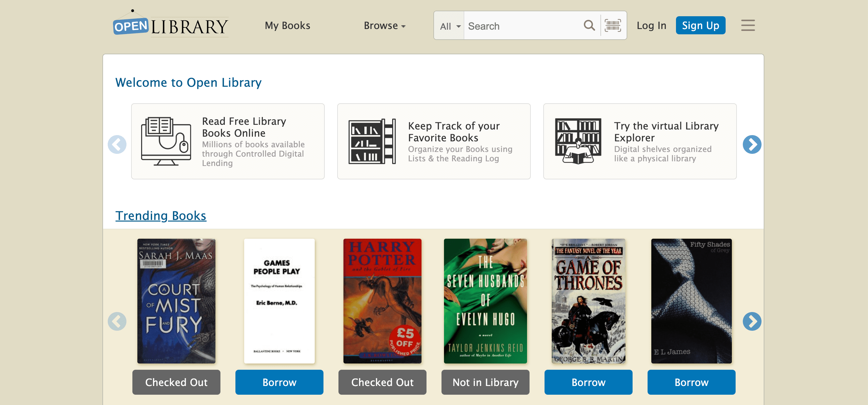Expand the Browse dropdown menu
Screen dimensions: 868x405
point(384,26)
